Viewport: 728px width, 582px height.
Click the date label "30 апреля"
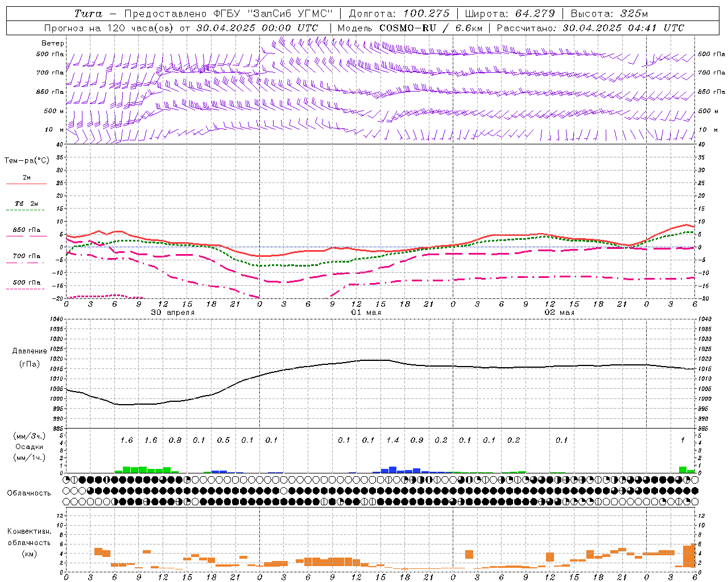[172, 313]
